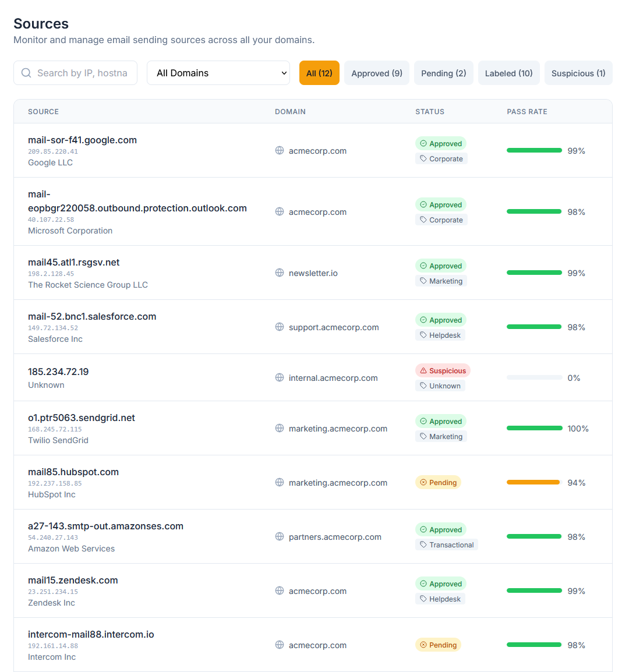Click the globe icon beside partners.acmecorp.com

coord(279,536)
